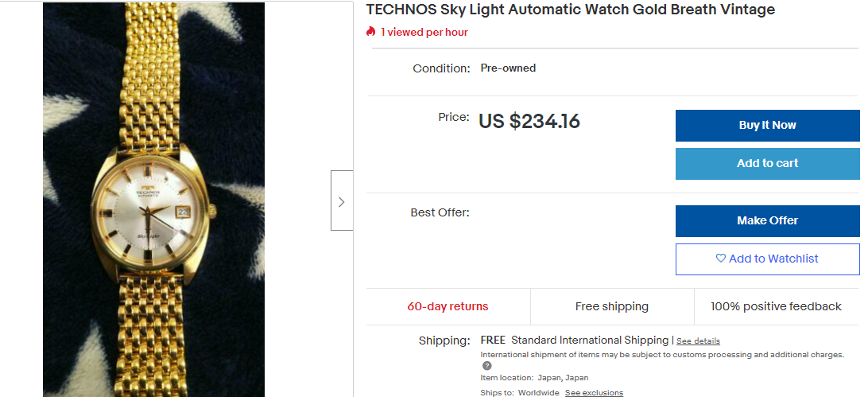Enlarge the gold watch product photo
The height and width of the screenshot is (397, 868).
[153, 199]
